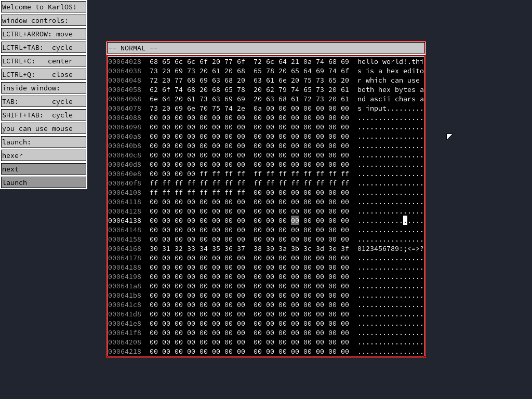This screenshot has height=399, width=532.
Task: Click the '0123456789:;<=>?' ascii text
Action: pyautogui.click(x=390, y=249)
